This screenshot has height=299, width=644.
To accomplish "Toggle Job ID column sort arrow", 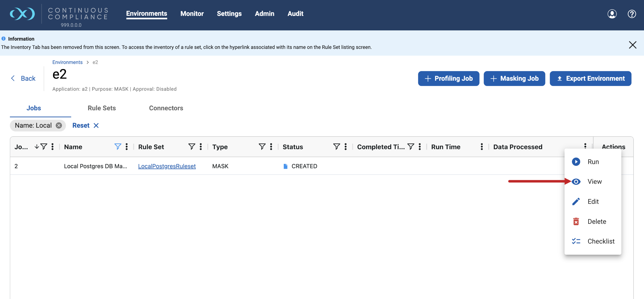I will (37, 147).
